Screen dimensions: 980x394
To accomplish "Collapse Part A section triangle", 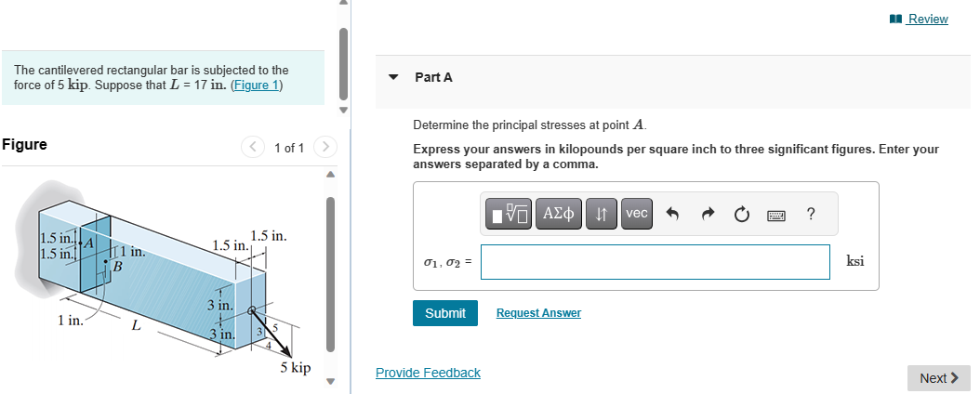I will click(x=393, y=77).
